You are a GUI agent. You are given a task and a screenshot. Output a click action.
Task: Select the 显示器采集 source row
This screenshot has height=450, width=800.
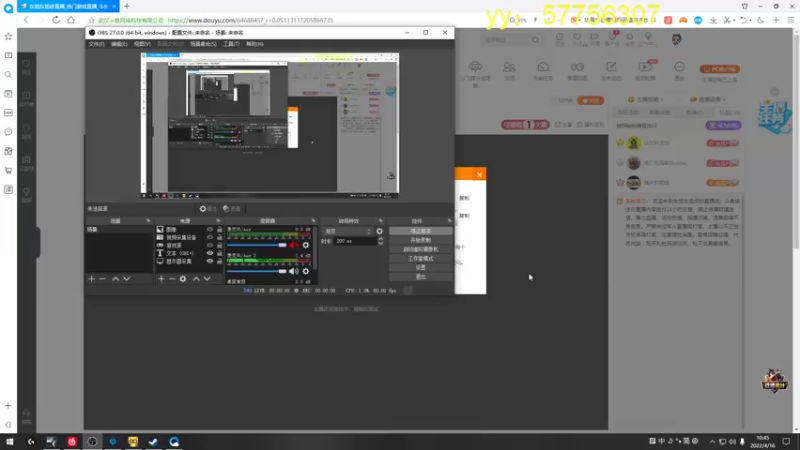coord(189,261)
